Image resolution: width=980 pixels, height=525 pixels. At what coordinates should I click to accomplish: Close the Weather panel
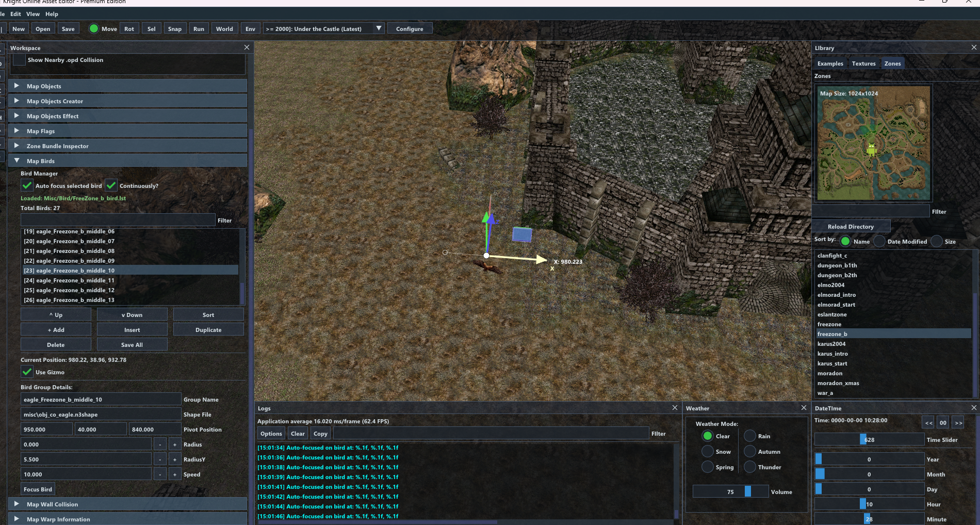point(804,408)
